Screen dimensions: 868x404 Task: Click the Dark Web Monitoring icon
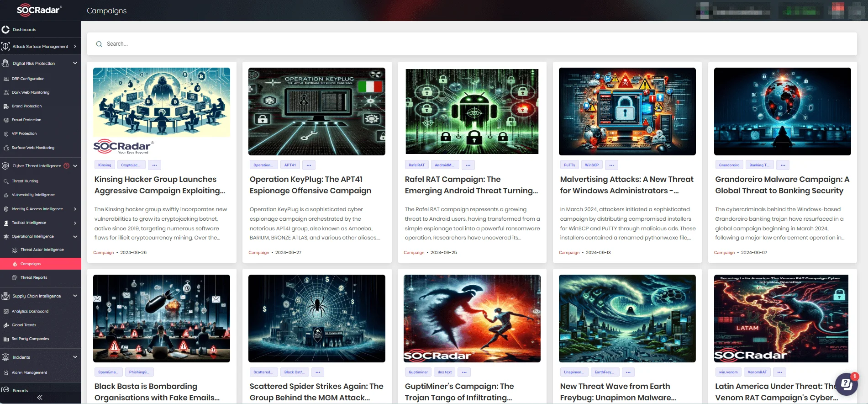[6, 92]
